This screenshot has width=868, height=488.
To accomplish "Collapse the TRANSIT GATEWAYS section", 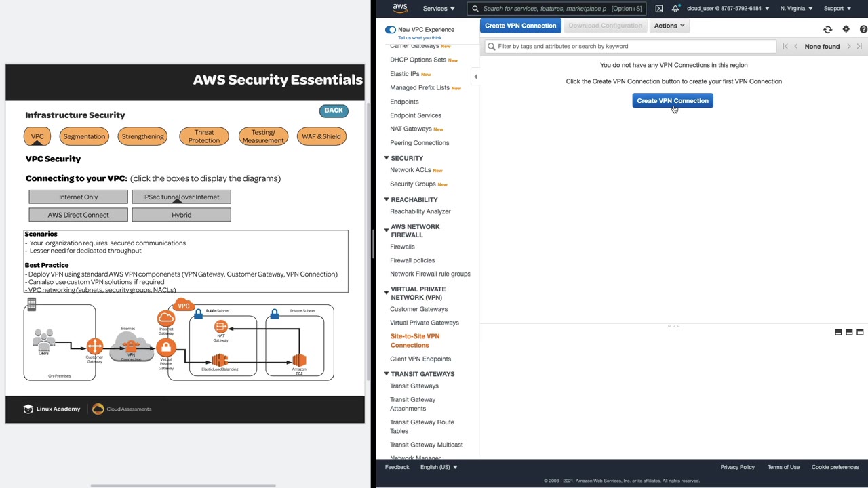I will [x=387, y=374].
